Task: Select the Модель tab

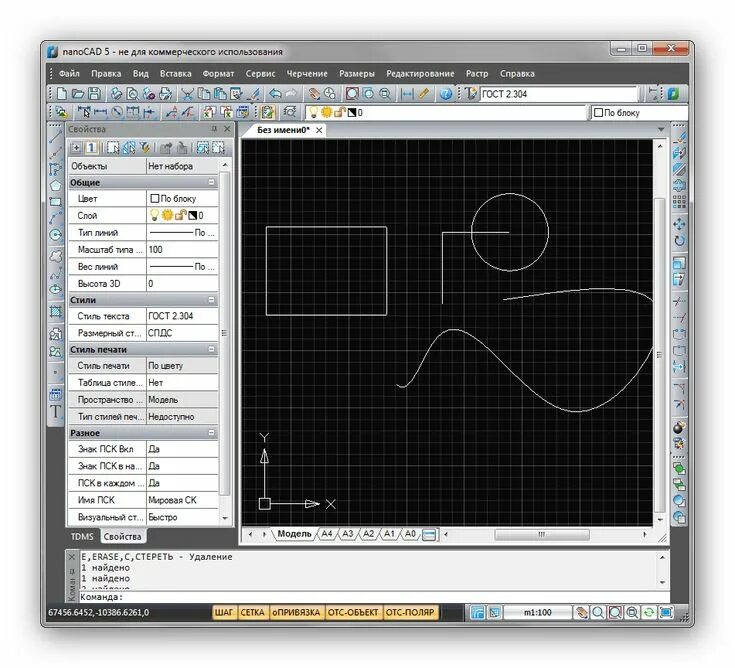Action: pyautogui.click(x=294, y=534)
